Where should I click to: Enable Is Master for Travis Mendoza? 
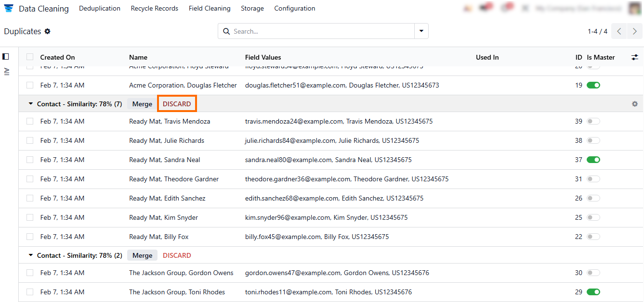pyautogui.click(x=593, y=121)
